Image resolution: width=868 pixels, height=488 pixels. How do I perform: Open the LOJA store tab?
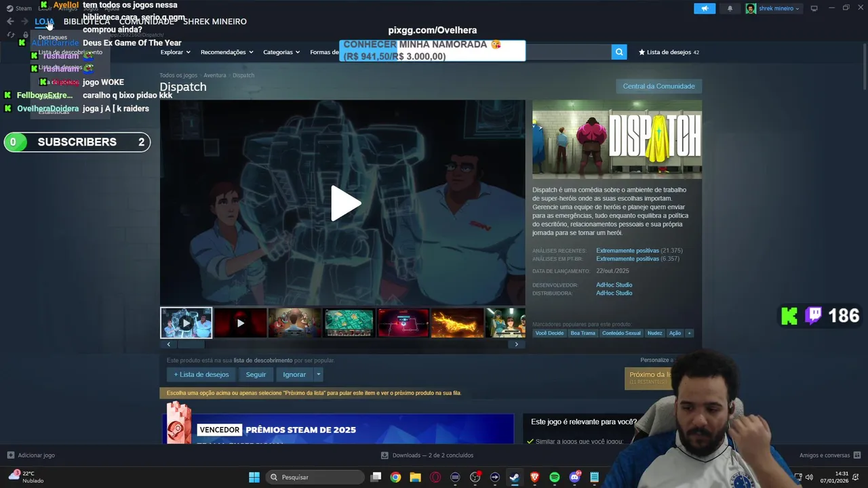tap(44, 22)
